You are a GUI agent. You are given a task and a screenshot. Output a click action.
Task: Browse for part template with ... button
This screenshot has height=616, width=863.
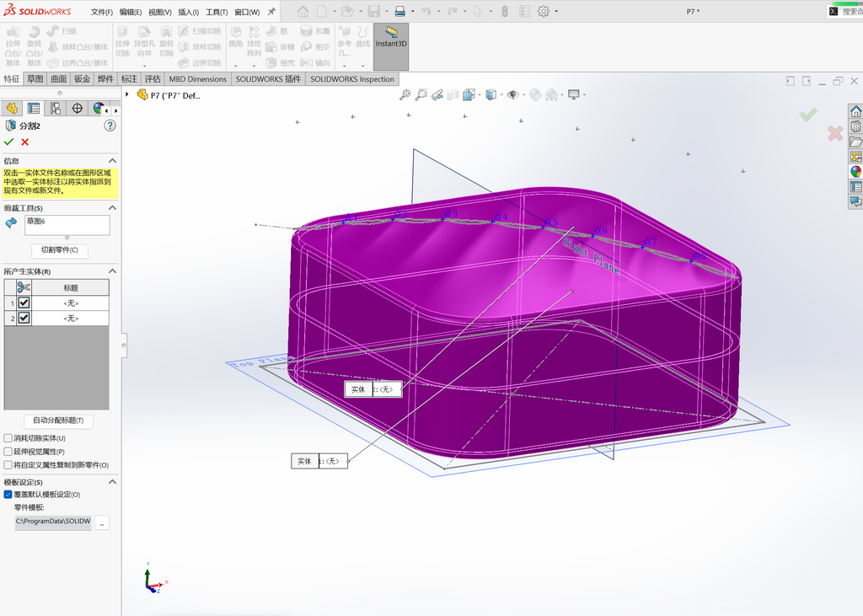(x=102, y=522)
